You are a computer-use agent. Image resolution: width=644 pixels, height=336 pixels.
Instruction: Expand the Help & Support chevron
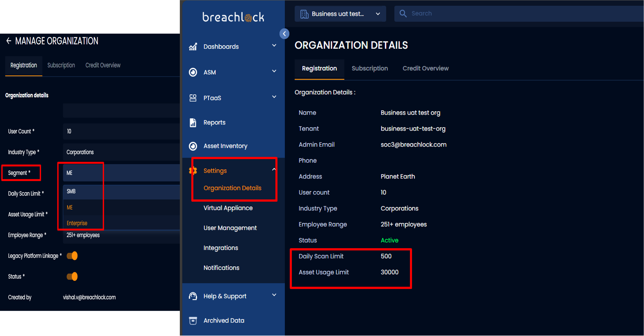(274, 295)
